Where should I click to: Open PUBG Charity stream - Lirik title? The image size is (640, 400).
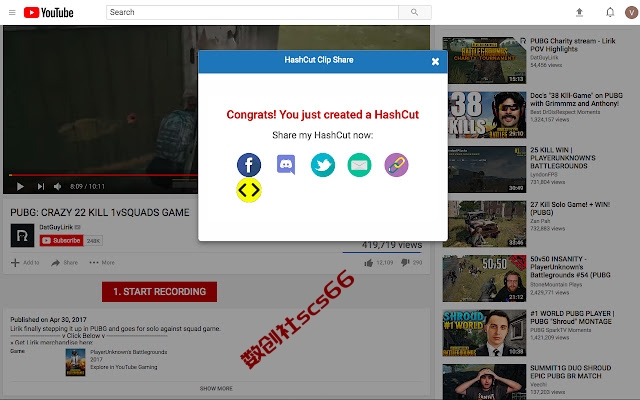[x=573, y=45]
